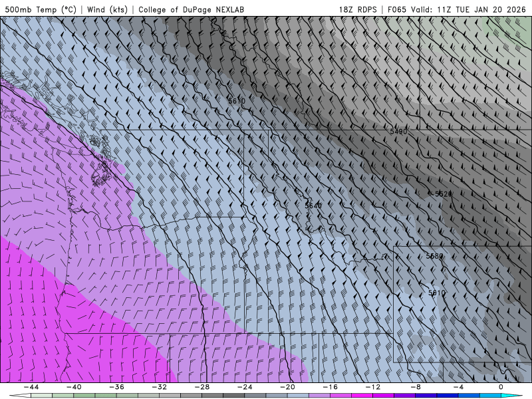This screenshot has height=399, width=532.
Task: Click the -12 colorbar scale value
Action: click(373, 387)
